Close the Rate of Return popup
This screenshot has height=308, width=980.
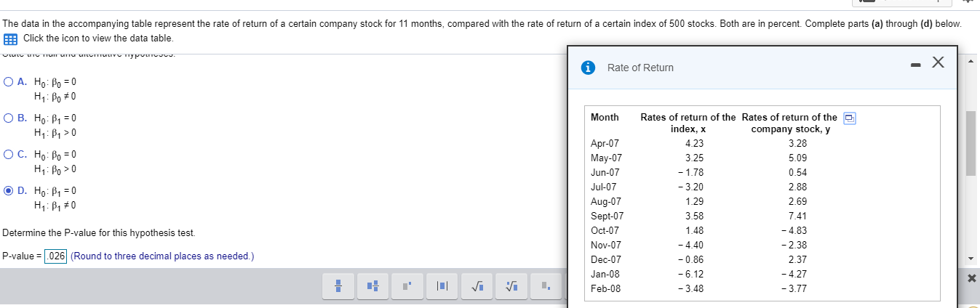pos(938,64)
